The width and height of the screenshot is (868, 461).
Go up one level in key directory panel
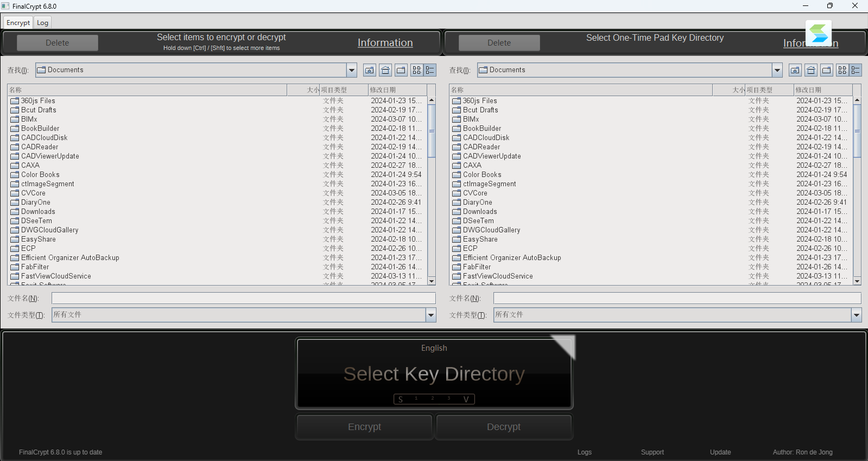pos(795,70)
